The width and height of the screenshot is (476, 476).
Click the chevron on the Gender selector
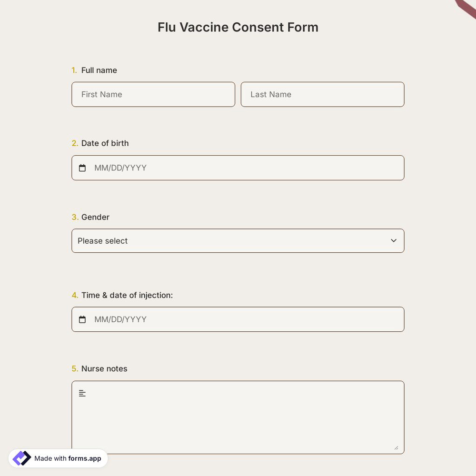click(394, 240)
